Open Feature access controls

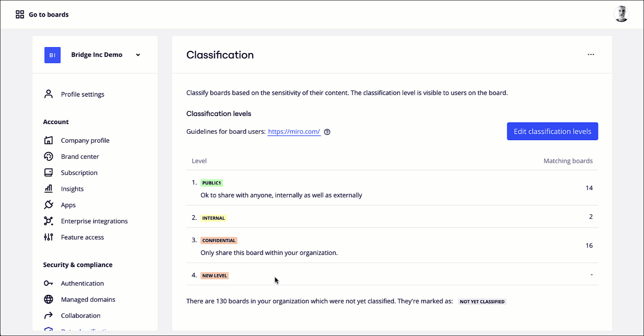[82, 237]
